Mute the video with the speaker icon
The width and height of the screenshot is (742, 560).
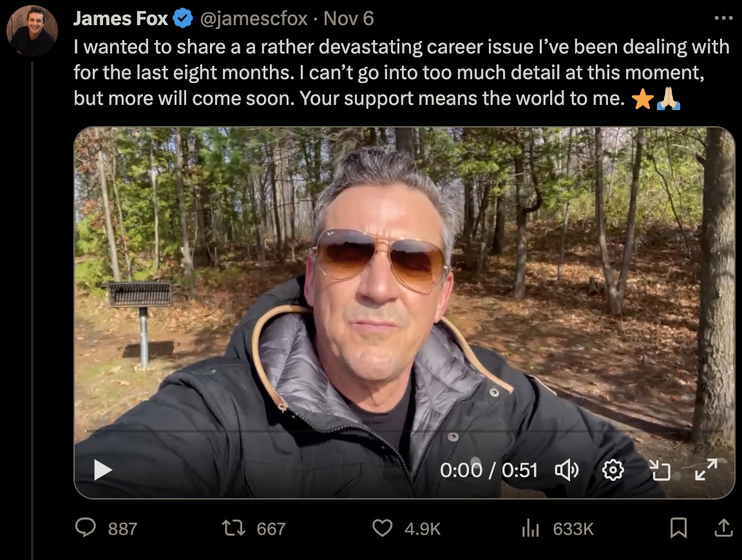[566, 470]
